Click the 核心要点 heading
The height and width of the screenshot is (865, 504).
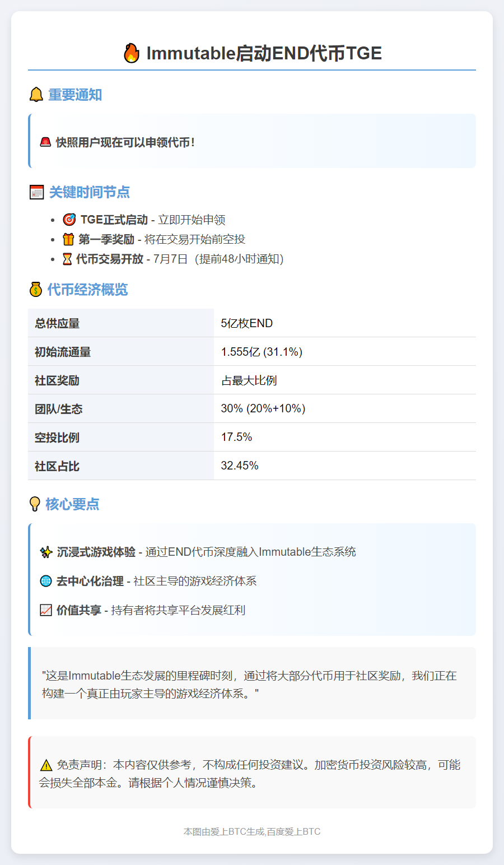pyautogui.click(x=72, y=504)
